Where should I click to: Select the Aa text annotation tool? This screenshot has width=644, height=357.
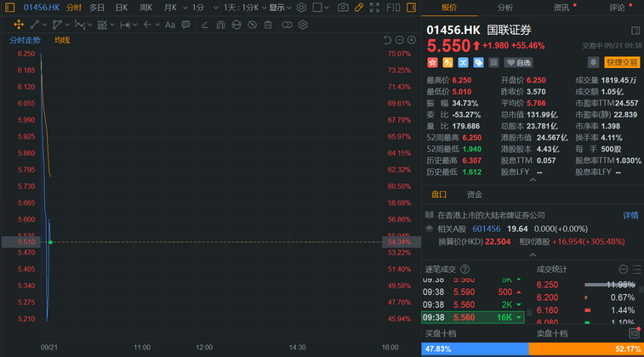(169, 25)
